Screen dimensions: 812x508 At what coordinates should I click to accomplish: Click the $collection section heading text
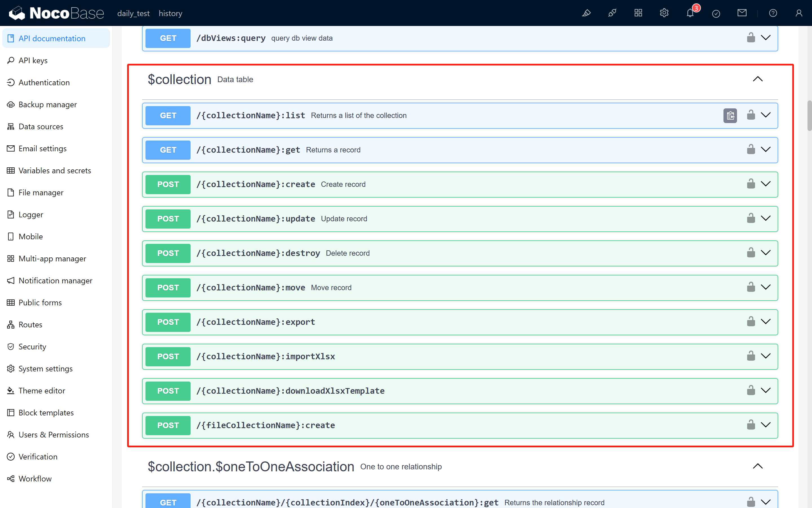click(180, 80)
